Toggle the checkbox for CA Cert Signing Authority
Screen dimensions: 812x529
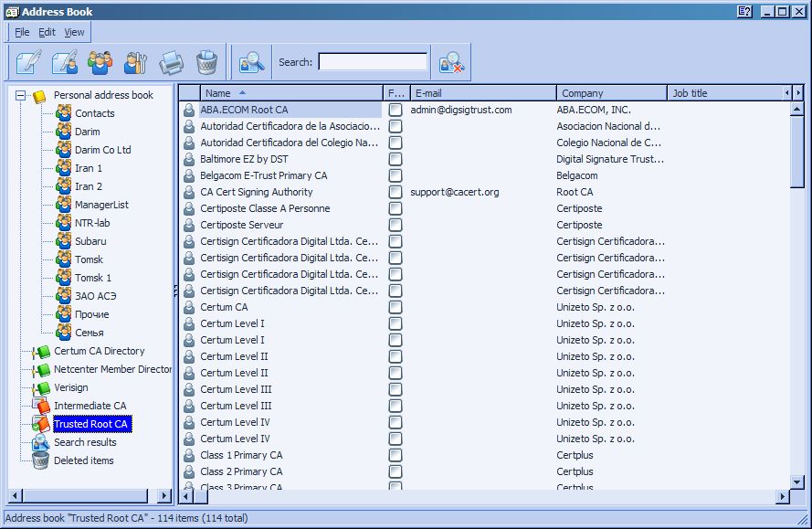(x=395, y=192)
